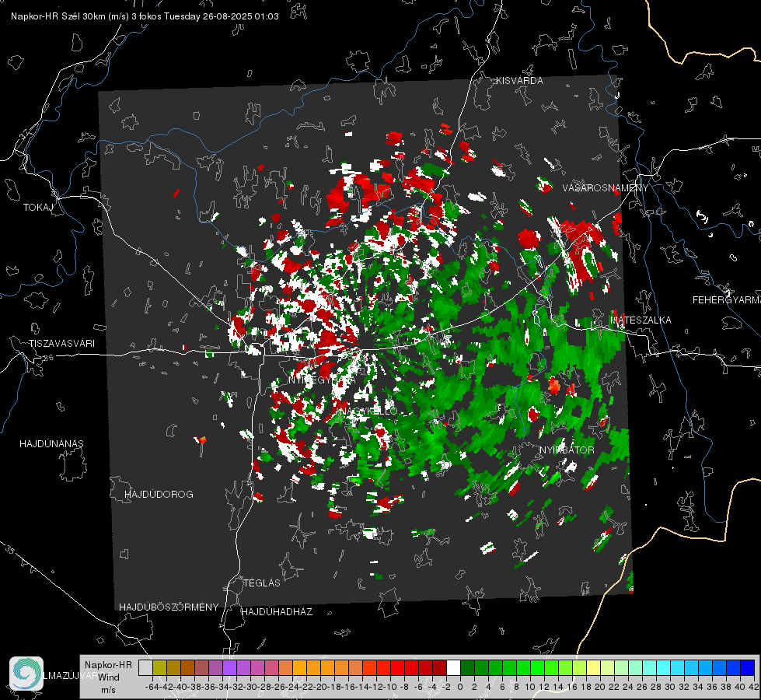Choose the deep blue swatch between 40 and 42
The width and height of the screenshot is (761, 700).
747,667
